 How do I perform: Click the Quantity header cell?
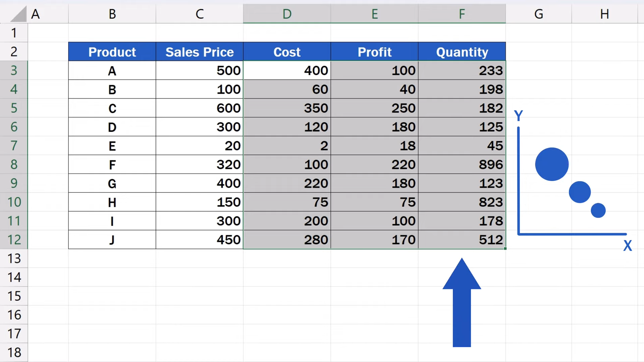(x=462, y=52)
